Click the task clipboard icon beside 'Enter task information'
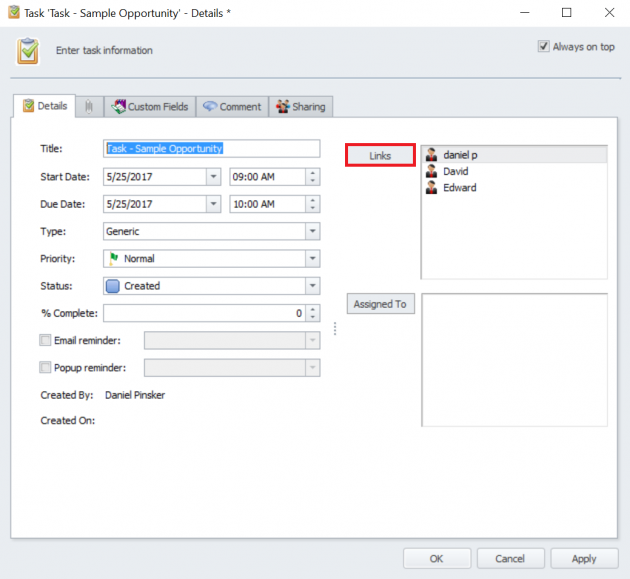This screenshot has height=579, width=630. tap(28, 51)
